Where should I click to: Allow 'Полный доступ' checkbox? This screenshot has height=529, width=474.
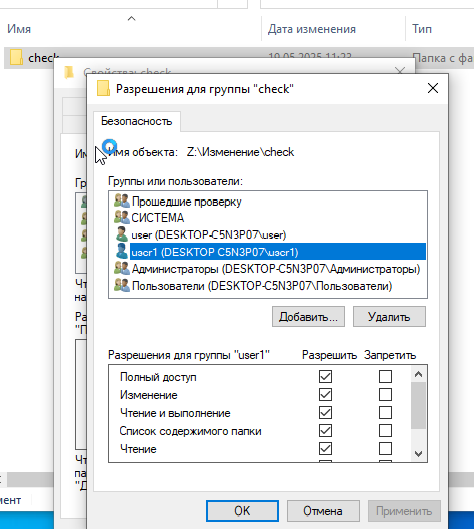pyautogui.click(x=325, y=377)
